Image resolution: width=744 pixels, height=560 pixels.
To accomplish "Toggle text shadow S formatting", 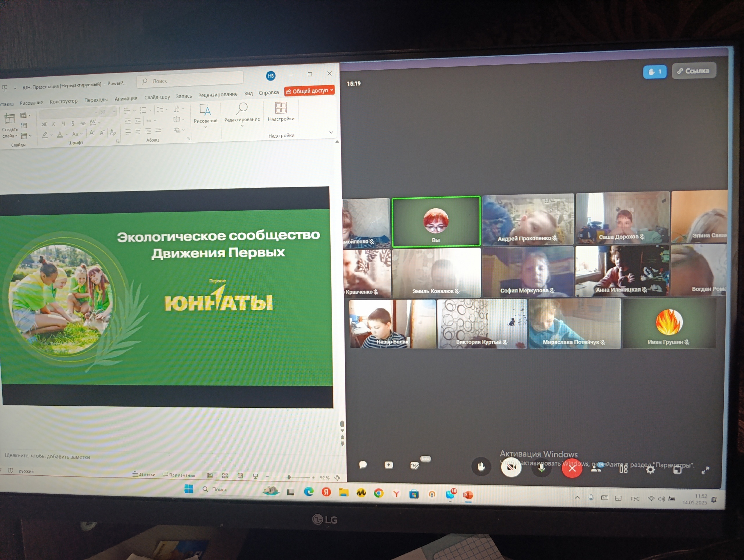I will tap(73, 124).
